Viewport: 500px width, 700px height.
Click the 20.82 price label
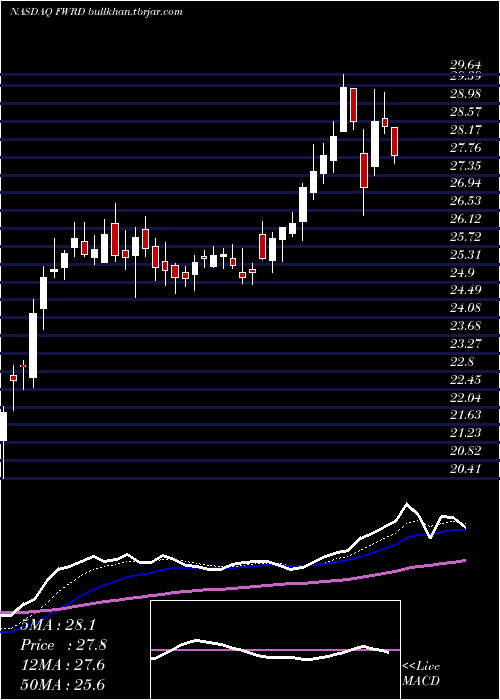click(x=465, y=451)
